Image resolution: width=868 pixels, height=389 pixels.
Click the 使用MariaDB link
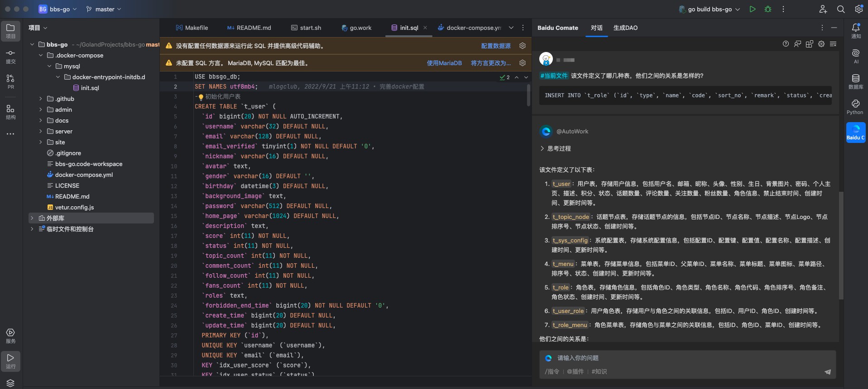pos(444,63)
